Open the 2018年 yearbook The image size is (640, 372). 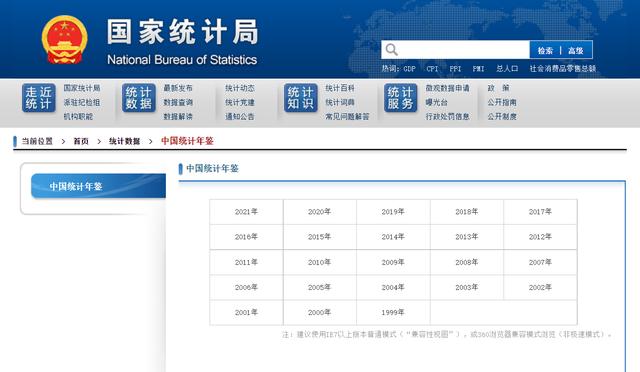coord(467,212)
